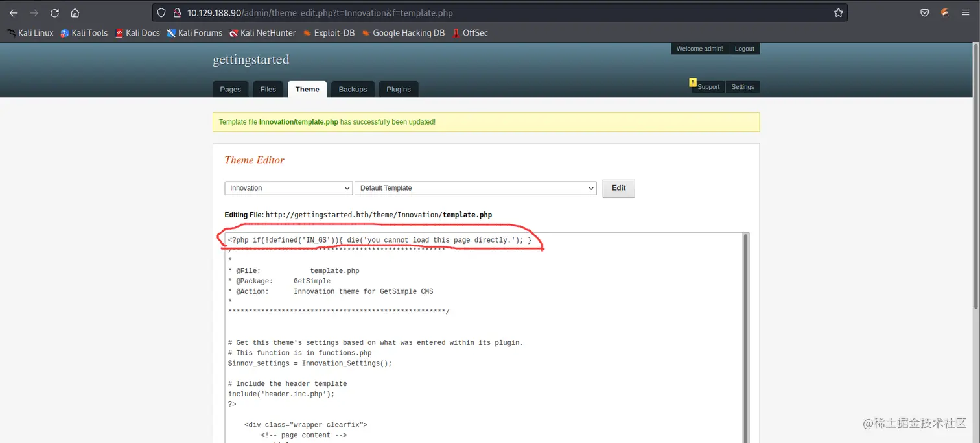Click the browser Back arrow
The image size is (980, 443).
[x=13, y=13]
